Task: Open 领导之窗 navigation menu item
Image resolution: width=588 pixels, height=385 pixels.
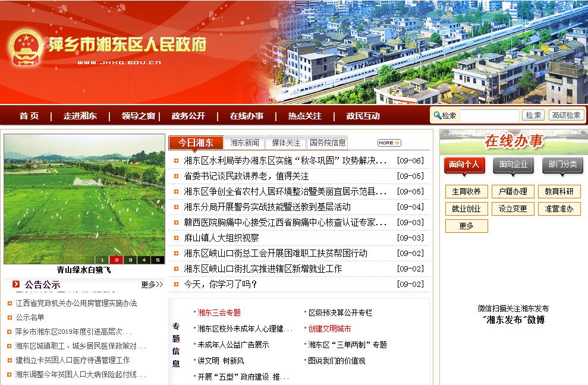Action: click(x=139, y=116)
